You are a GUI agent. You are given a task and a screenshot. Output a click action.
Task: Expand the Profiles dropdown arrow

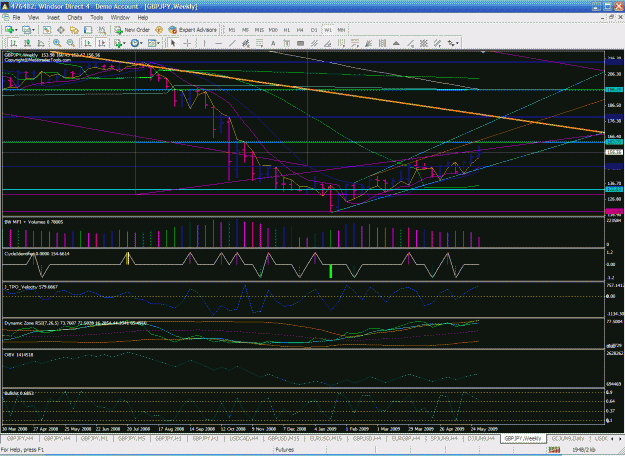pos(33,30)
